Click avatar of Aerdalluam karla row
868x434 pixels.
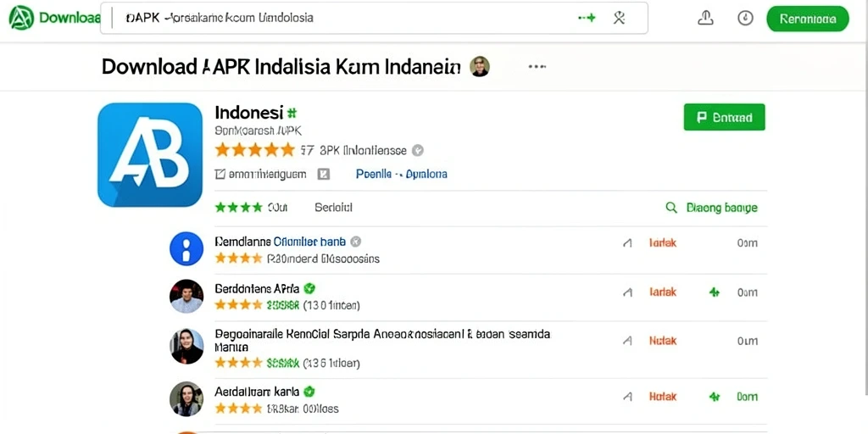point(186,398)
